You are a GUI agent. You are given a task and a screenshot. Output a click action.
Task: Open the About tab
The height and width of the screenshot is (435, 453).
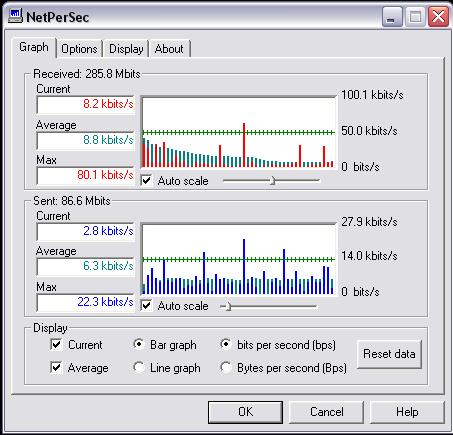point(169,49)
